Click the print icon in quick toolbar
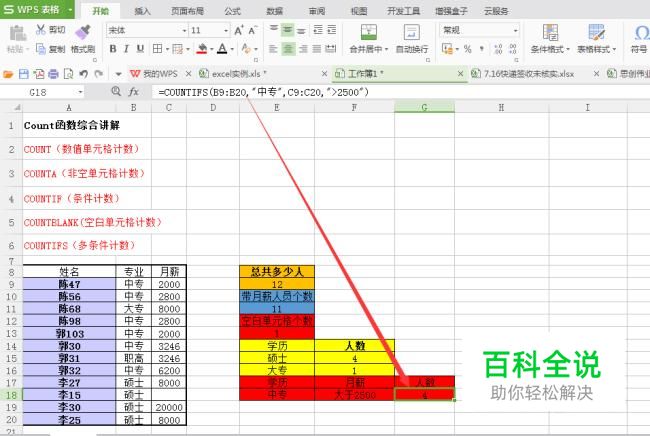Screen dimensions: 650x436 coord(53,74)
